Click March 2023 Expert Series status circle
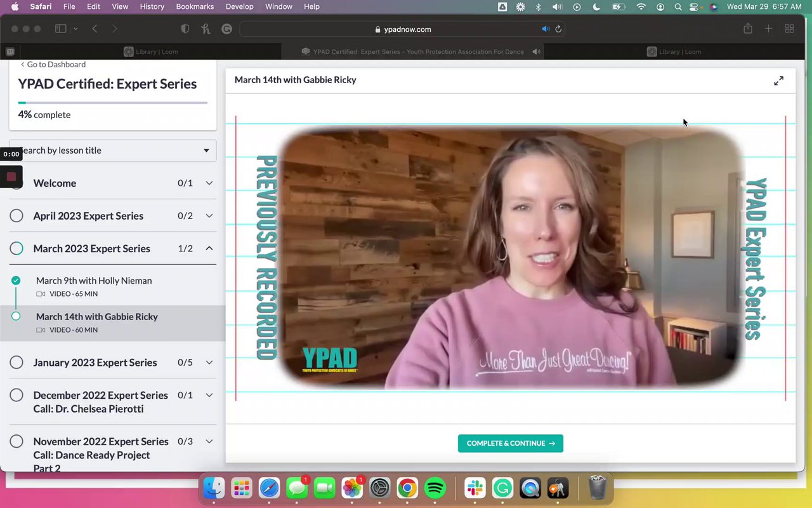 coord(16,248)
